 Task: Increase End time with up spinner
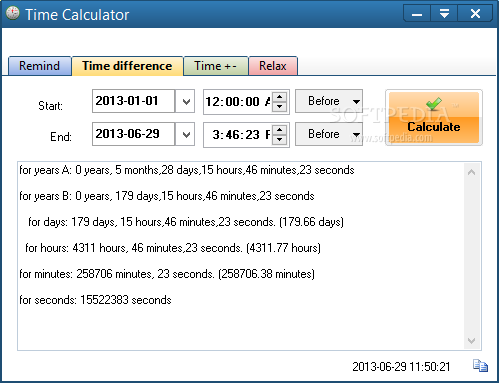click(x=280, y=130)
